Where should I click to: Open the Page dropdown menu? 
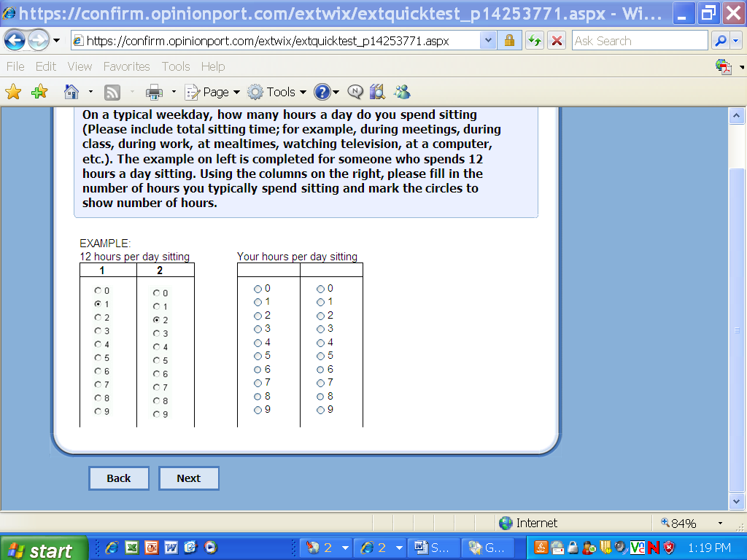(x=213, y=92)
